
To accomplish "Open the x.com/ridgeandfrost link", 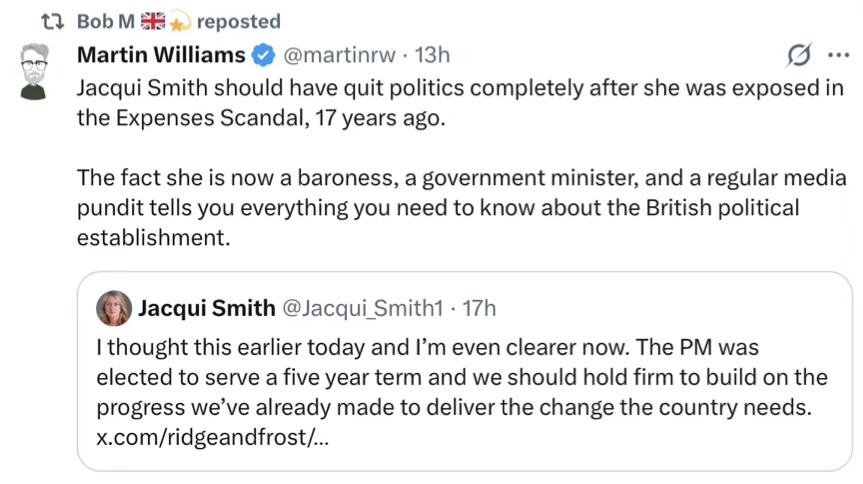I will coord(208,439).
